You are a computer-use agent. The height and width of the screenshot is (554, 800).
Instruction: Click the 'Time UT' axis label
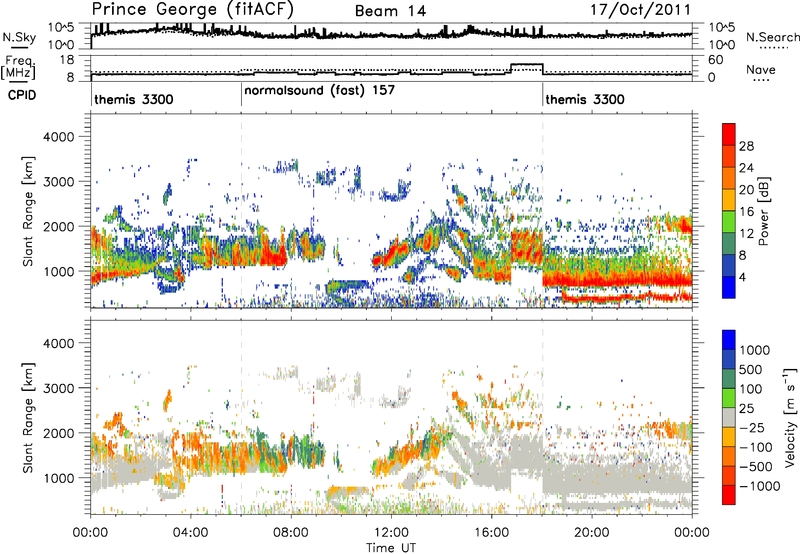coord(391,547)
